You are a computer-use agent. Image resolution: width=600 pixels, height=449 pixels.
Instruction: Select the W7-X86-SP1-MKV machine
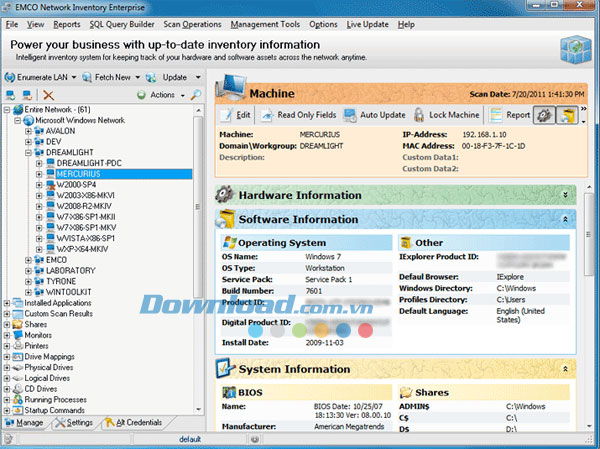[86, 228]
